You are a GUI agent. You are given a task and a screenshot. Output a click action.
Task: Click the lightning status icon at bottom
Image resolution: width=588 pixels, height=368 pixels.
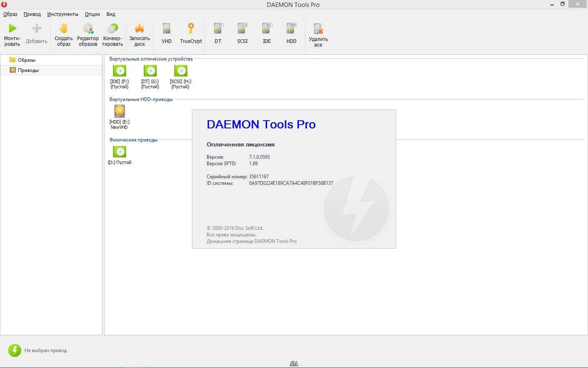[15, 350]
